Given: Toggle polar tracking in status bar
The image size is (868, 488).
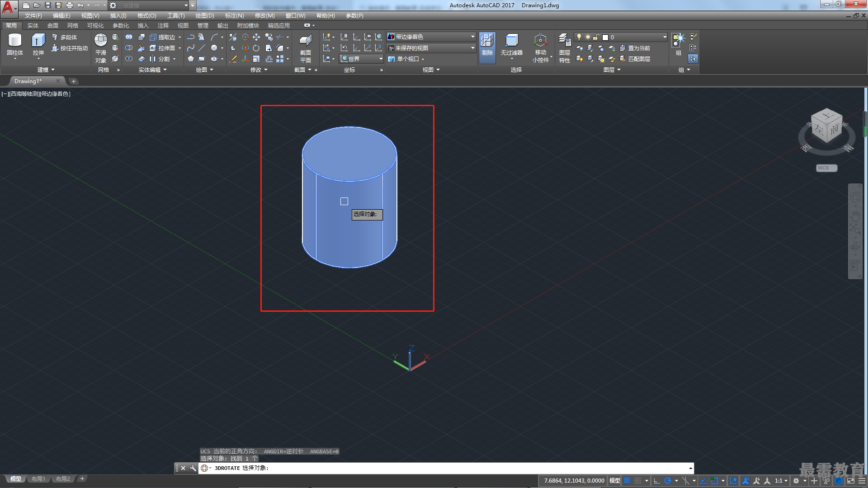Looking at the screenshot, I should pos(668,481).
